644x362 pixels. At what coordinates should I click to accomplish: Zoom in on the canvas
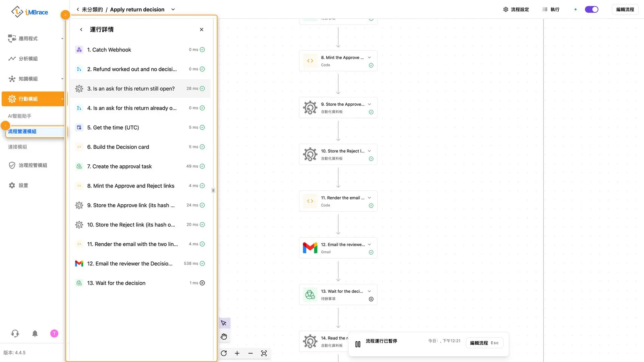point(237,353)
